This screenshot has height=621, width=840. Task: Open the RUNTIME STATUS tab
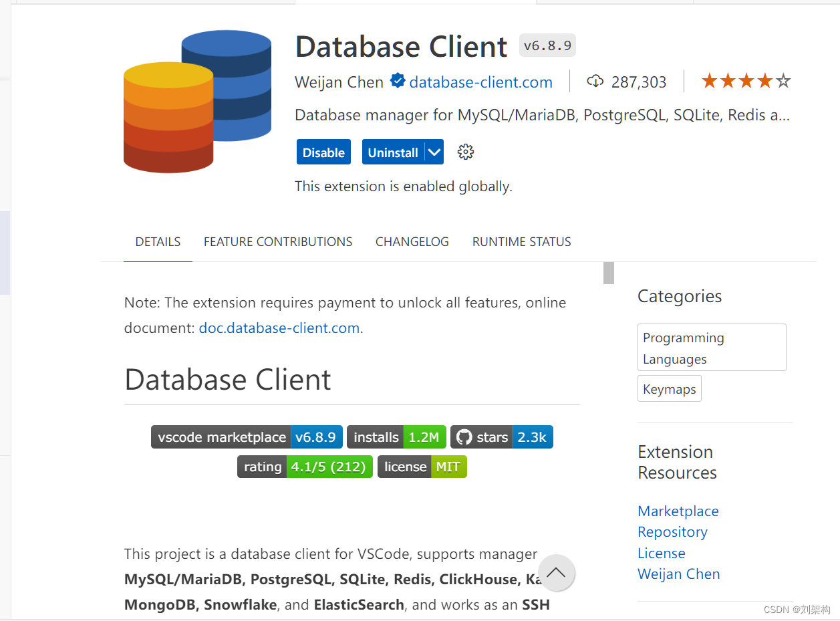522,242
